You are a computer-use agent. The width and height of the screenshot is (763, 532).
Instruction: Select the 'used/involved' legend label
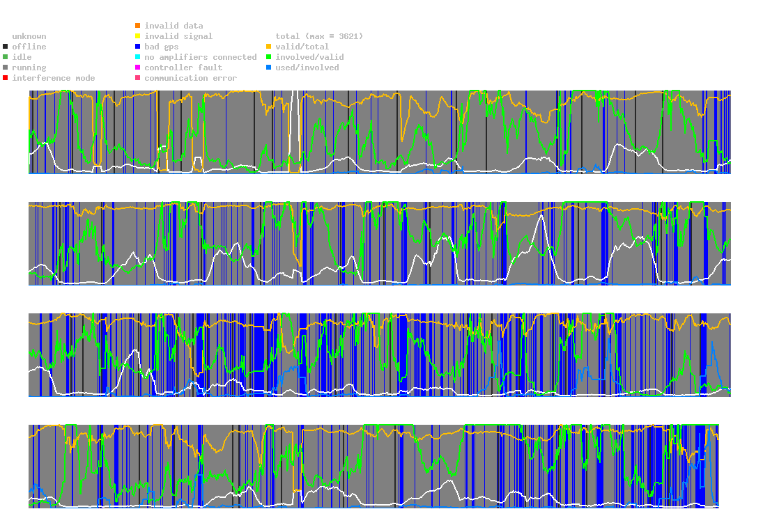[x=307, y=68]
